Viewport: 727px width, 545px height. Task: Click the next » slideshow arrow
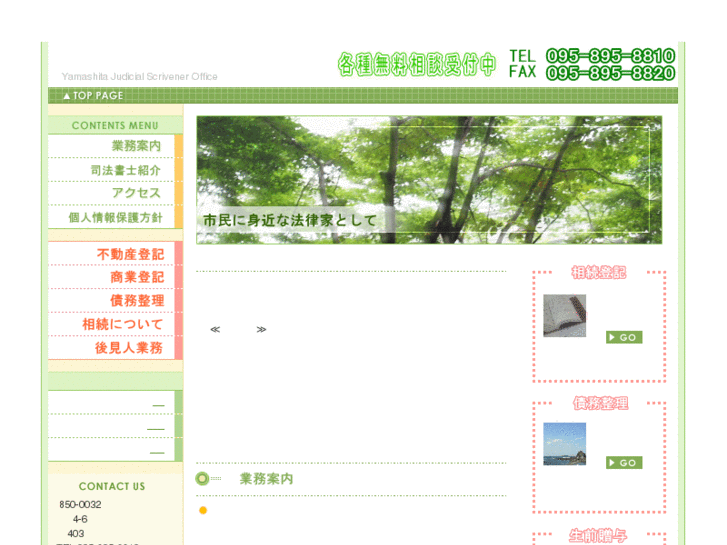261,329
